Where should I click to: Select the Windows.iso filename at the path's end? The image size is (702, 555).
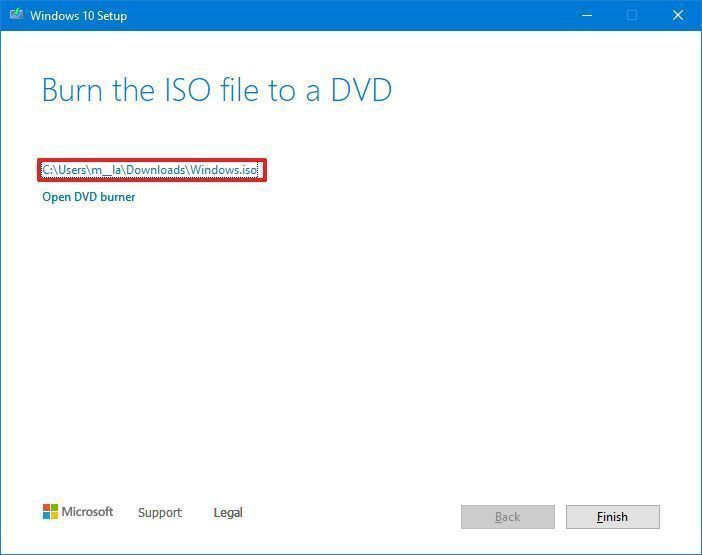pyautogui.click(x=224, y=170)
